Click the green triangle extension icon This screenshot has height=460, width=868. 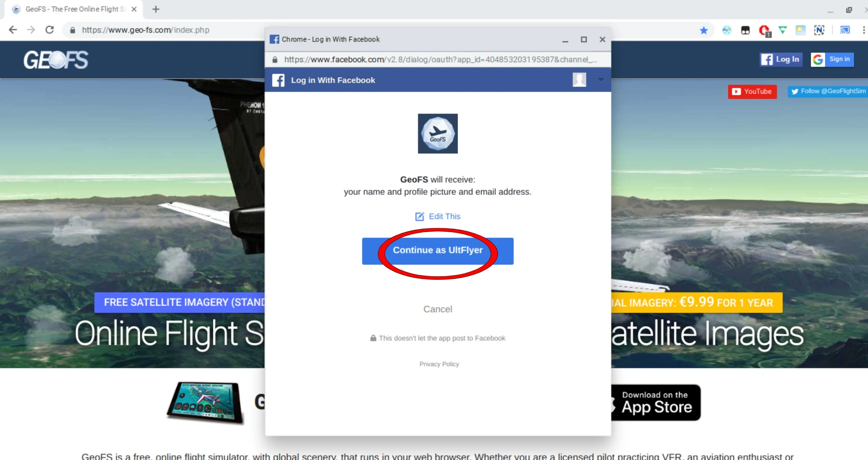pyautogui.click(x=782, y=30)
